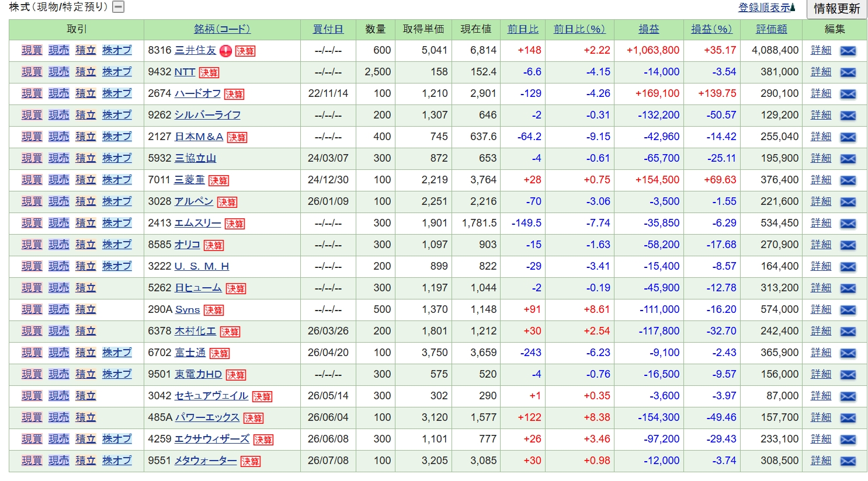Sort holdings by 損益(%) column header

[711, 29]
